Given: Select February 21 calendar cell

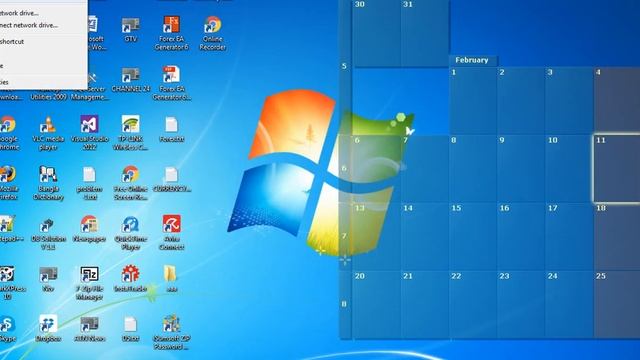Looking at the screenshot, I should (x=424, y=304).
